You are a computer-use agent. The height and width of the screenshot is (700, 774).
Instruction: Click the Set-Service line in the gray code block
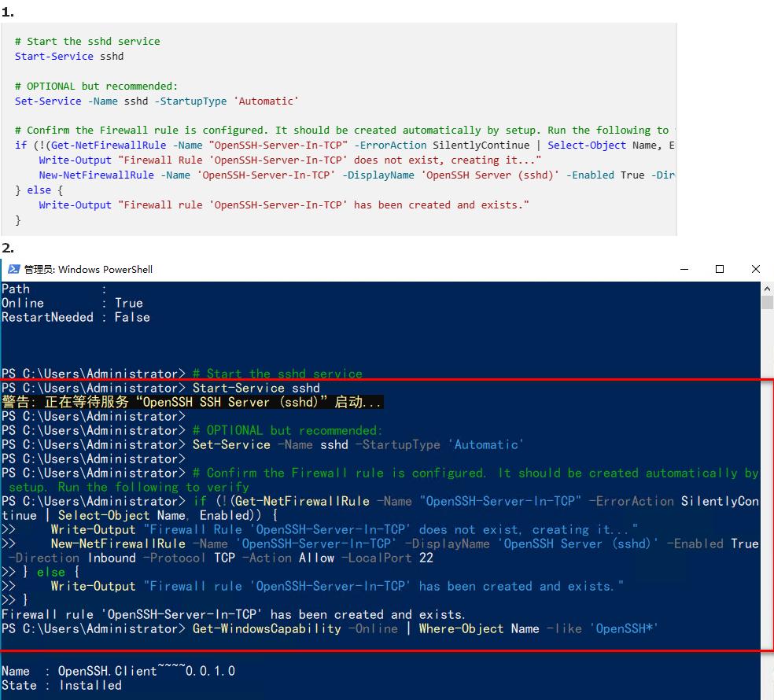click(156, 101)
